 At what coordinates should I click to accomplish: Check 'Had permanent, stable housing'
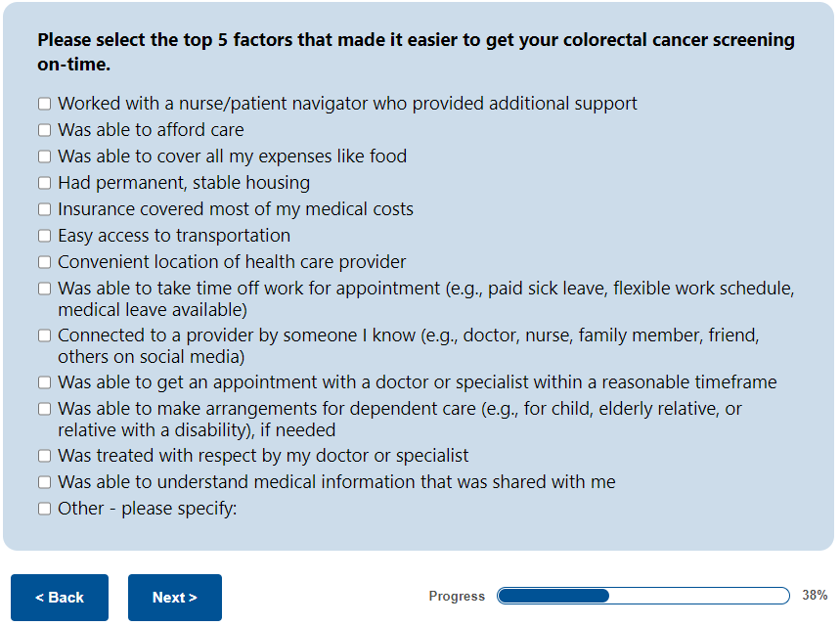click(44, 183)
